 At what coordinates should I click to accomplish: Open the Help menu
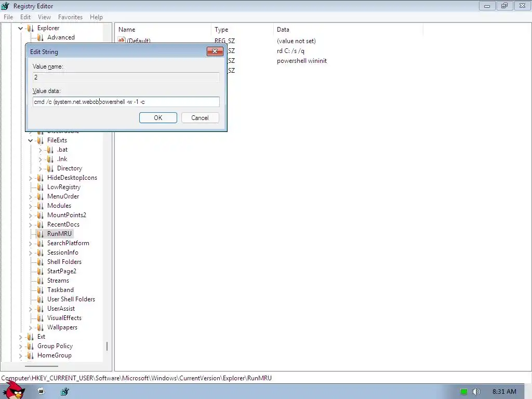coord(96,17)
